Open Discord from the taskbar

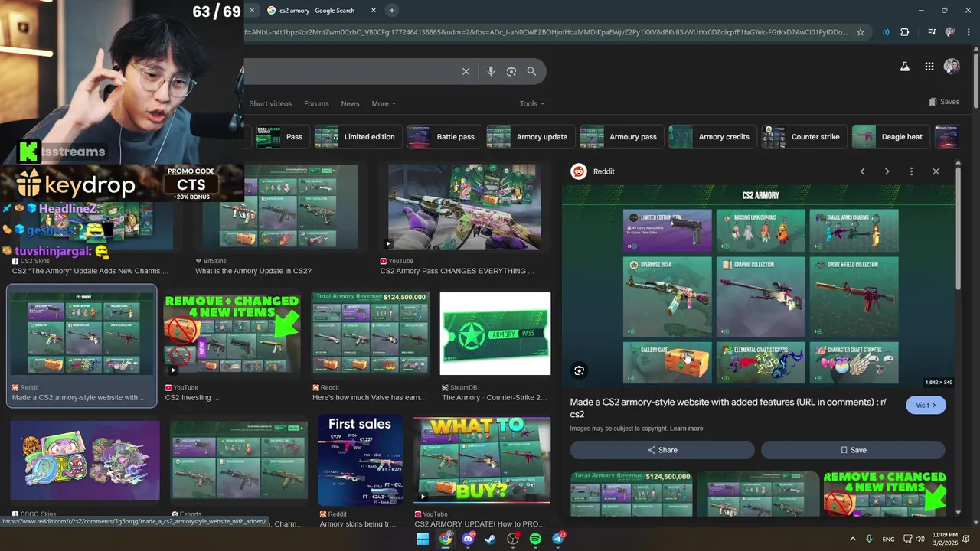tap(468, 539)
